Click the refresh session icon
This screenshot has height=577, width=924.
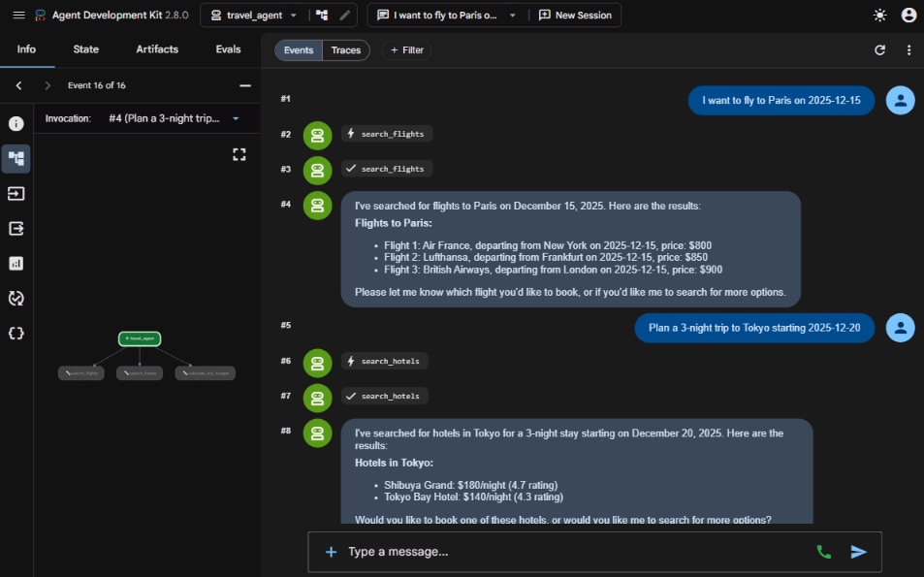coord(879,50)
